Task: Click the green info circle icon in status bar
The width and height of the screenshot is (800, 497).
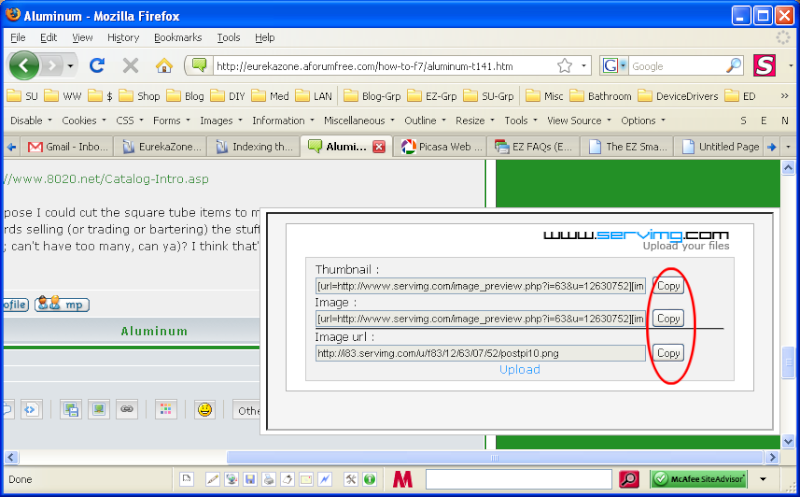Action: pos(369,479)
